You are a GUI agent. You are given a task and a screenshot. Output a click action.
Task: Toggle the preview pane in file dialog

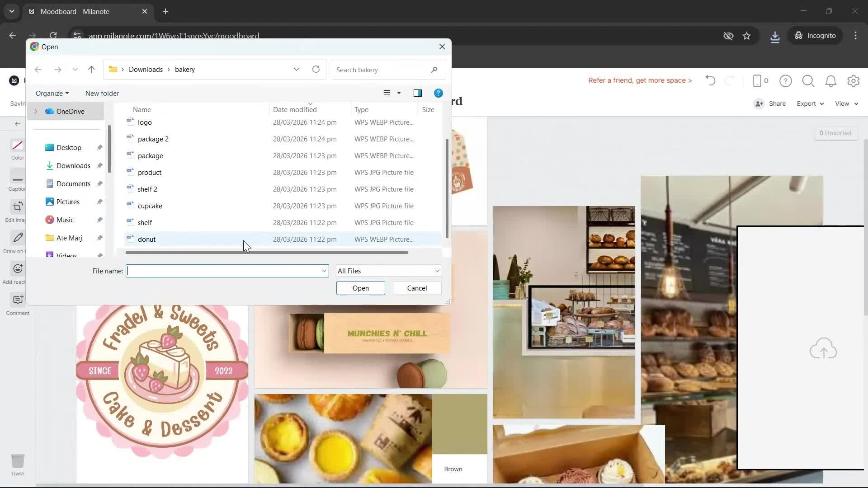click(x=417, y=93)
